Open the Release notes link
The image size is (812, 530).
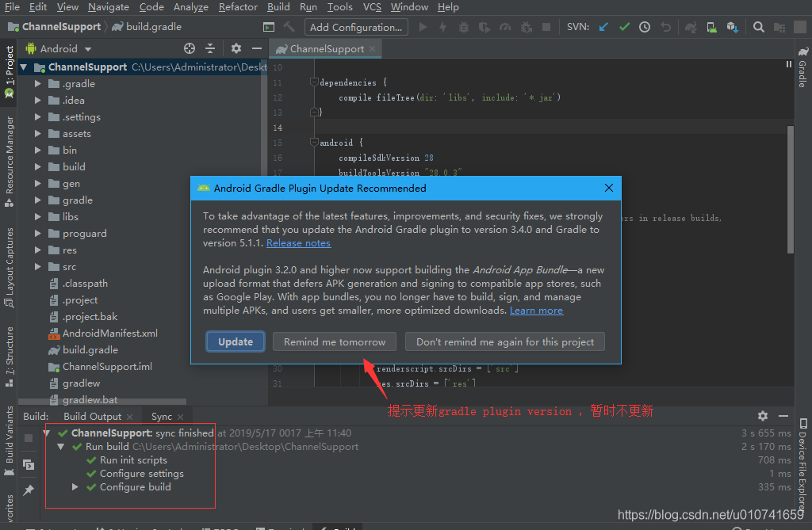(298, 242)
